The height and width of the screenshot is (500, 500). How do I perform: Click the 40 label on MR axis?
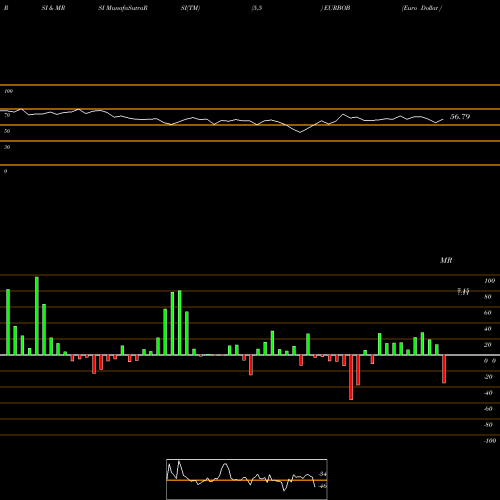pos(488,329)
